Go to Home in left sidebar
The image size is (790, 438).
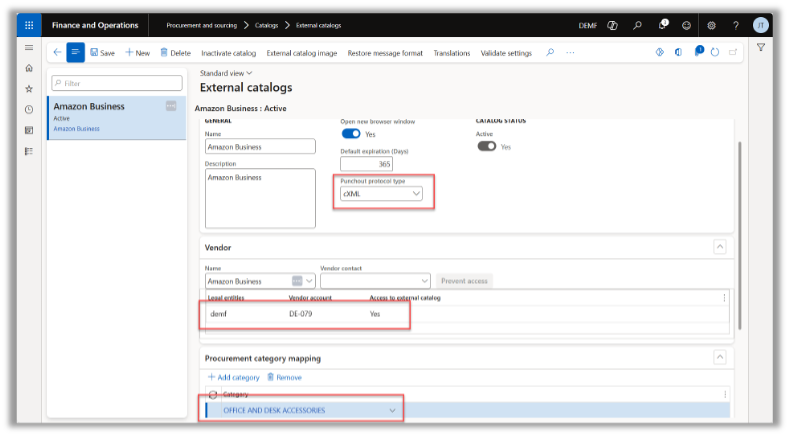[29, 68]
